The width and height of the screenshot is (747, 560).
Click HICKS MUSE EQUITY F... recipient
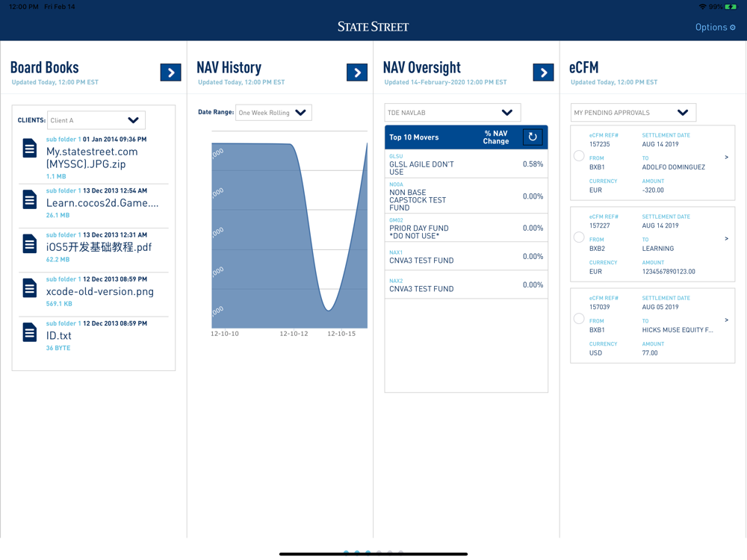click(x=678, y=329)
